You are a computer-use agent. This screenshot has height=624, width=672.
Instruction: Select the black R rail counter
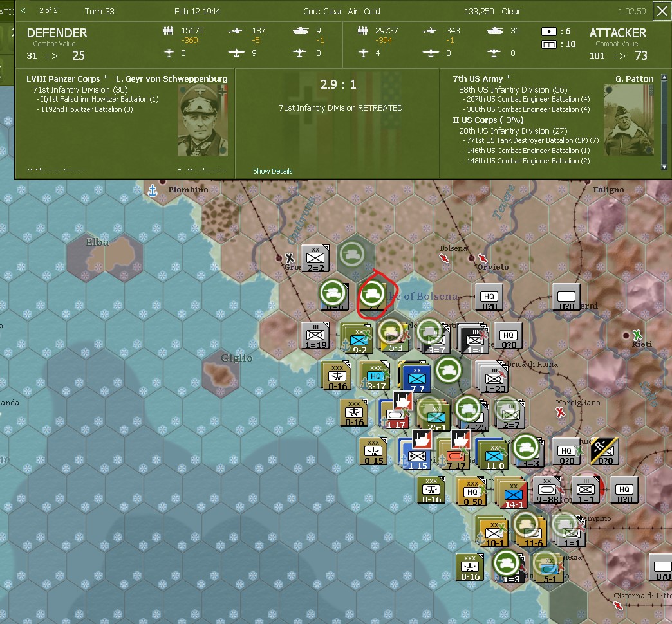(x=604, y=452)
